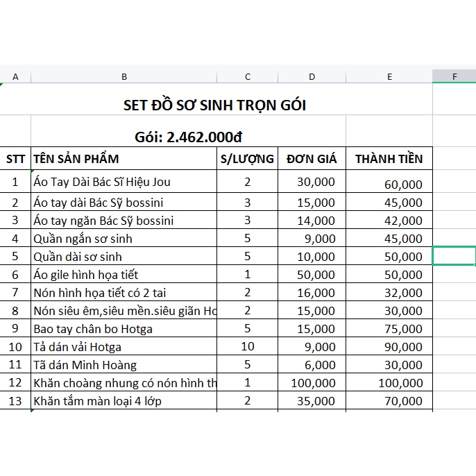Click the title cell 'SET ĐỒ SƠ SINH TRỌN GÓI'
Screen dimensions: 476x476
click(215, 105)
